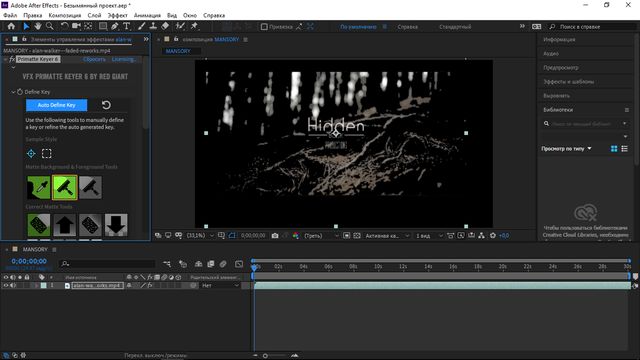This screenshot has width=640, height=360.
Task: Mute the alan-walker layer audio
Action: [x=13, y=285]
